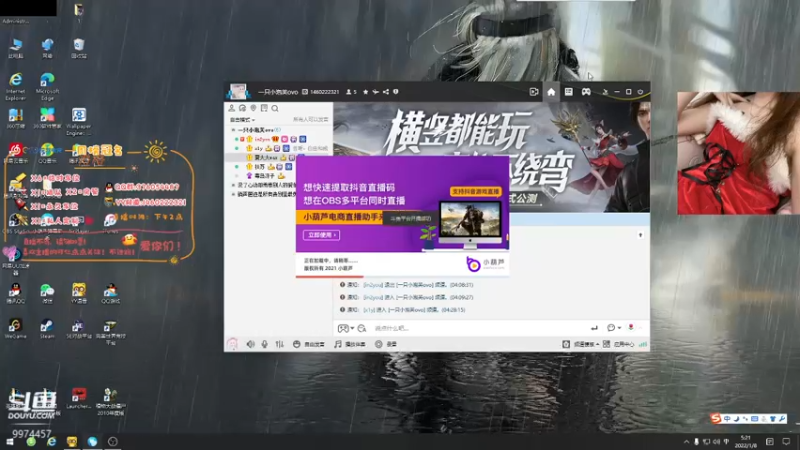Viewport: 800px width, 450px height.
Task: Click the webcam preview image on desktop
Action: [x=738, y=153]
